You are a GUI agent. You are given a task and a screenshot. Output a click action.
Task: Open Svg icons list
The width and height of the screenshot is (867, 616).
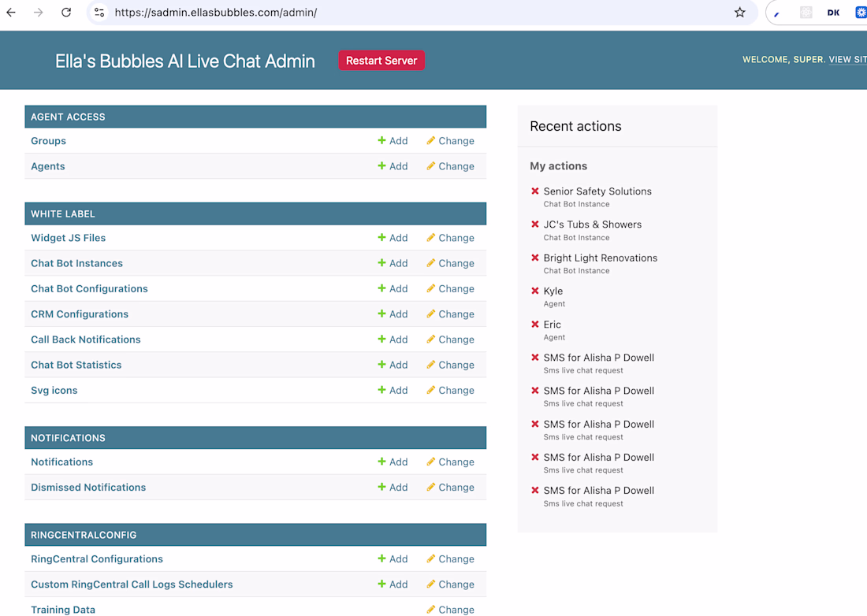pyautogui.click(x=54, y=391)
